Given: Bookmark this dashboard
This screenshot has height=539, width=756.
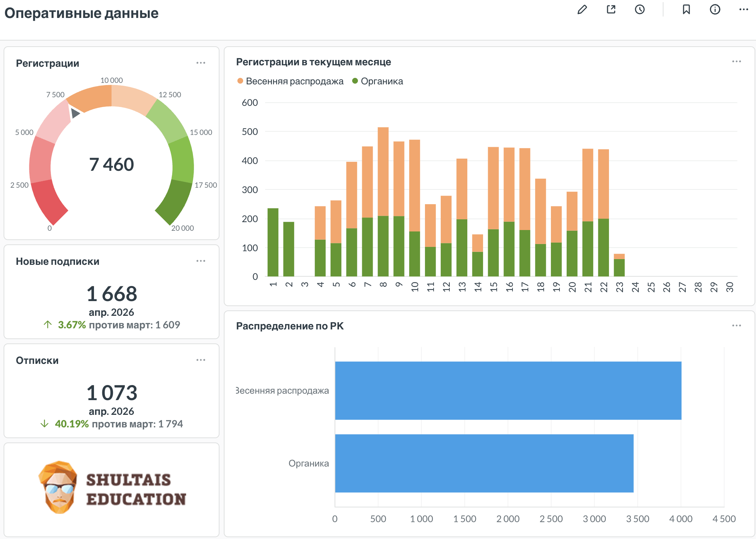Looking at the screenshot, I should [686, 10].
